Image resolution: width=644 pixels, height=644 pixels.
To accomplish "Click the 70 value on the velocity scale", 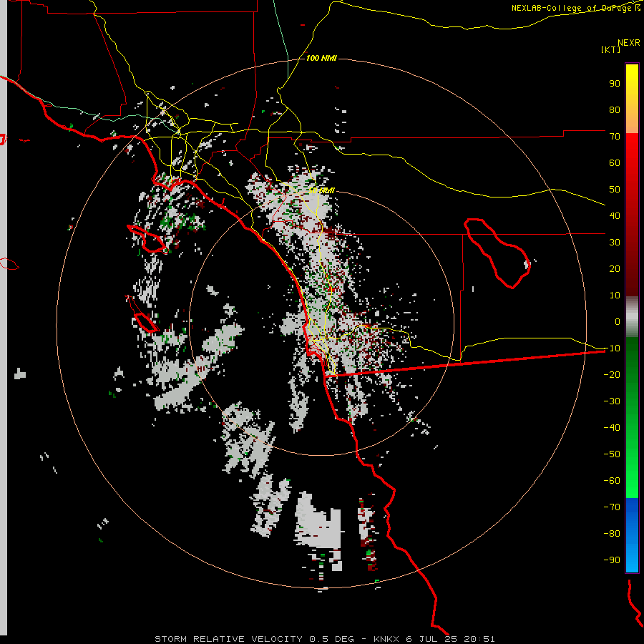I will (x=615, y=137).
